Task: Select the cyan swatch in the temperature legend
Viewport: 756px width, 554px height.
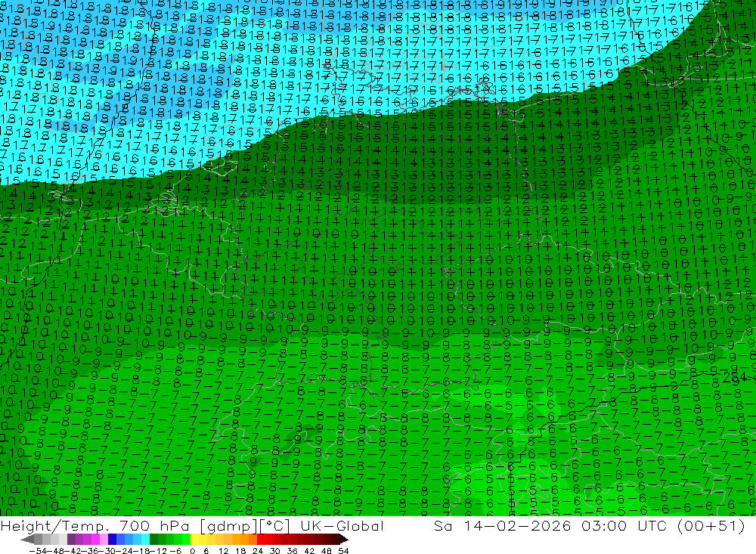Action: click(x=145, y=539)
